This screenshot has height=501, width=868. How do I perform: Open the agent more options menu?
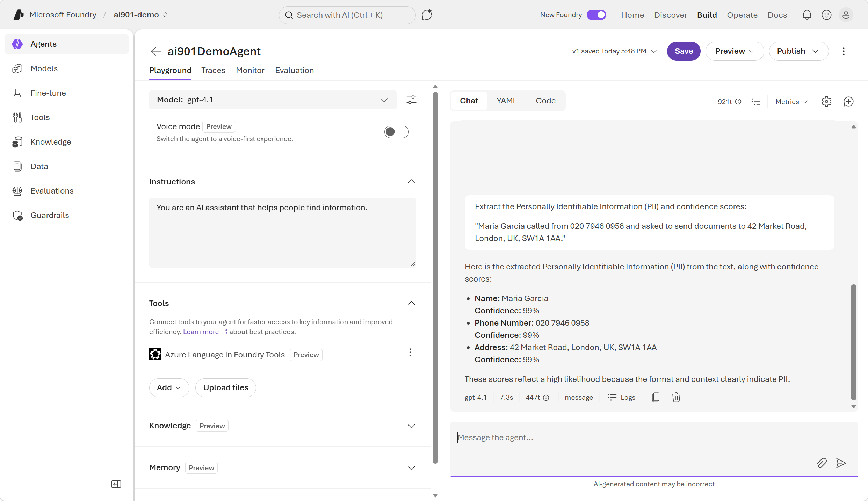pyautogui.click(x=844, y=51)
